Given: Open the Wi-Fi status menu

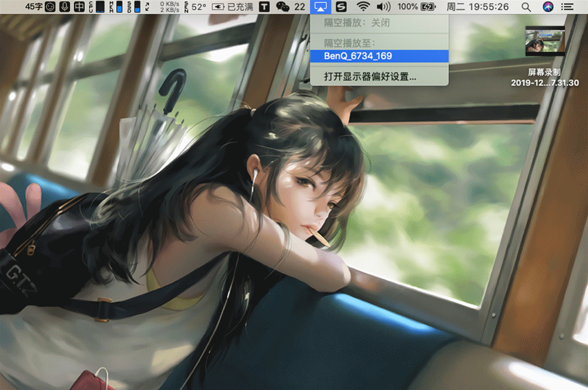Looking at the screenshot, I should point(363,6).
